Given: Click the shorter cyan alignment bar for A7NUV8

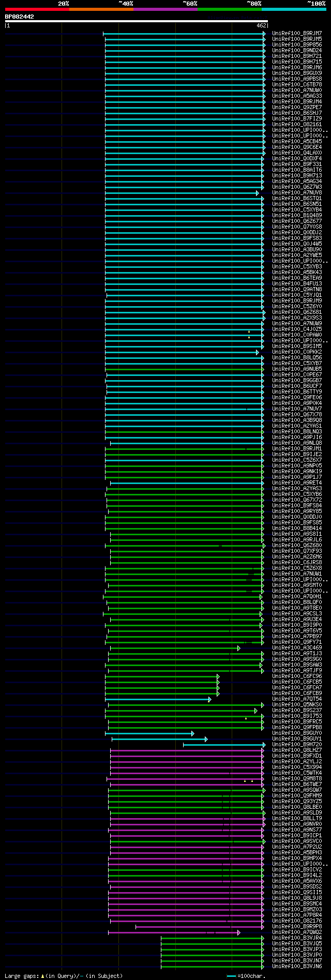Looking at the screenshot, I should [x=181, y=193].
